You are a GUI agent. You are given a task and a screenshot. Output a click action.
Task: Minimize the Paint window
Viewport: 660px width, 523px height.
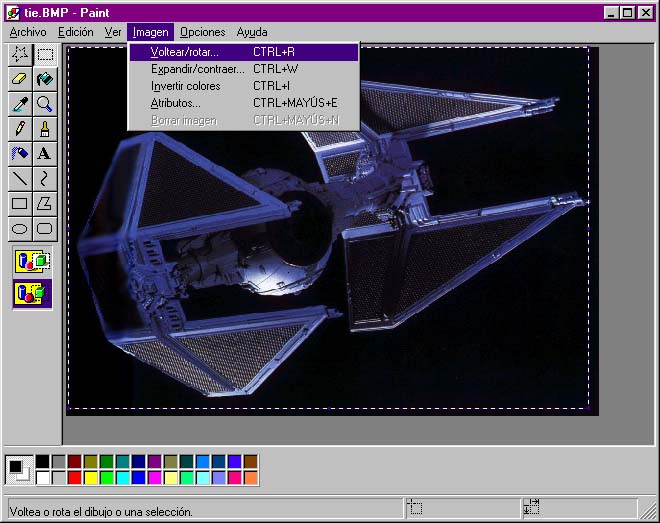611,13
